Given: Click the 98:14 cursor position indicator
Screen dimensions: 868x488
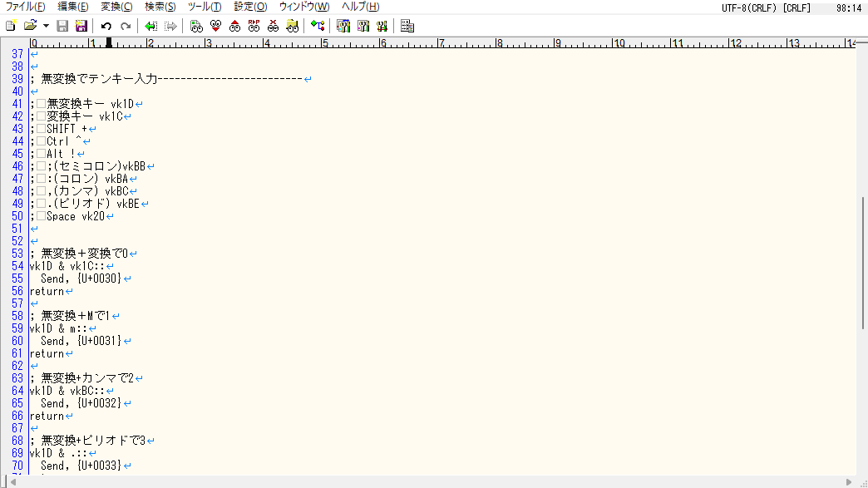Looking at the screenshot, I should point(849,7).
